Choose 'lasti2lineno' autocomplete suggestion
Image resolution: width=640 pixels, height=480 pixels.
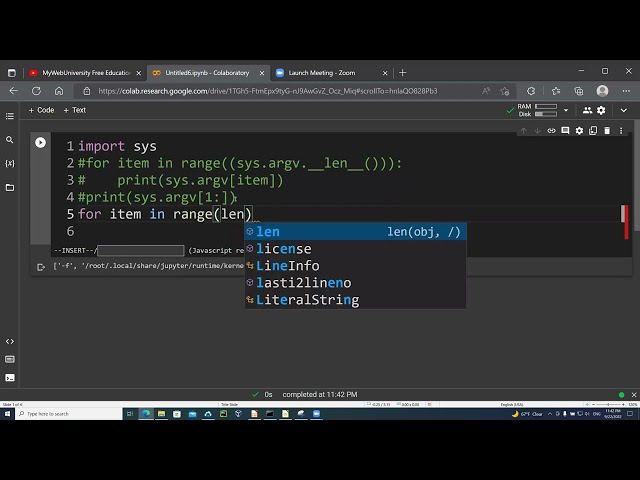355,283
